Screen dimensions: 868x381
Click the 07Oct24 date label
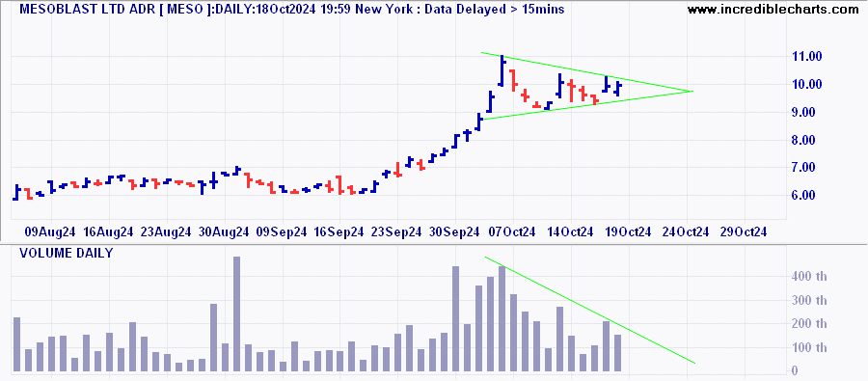513,232
